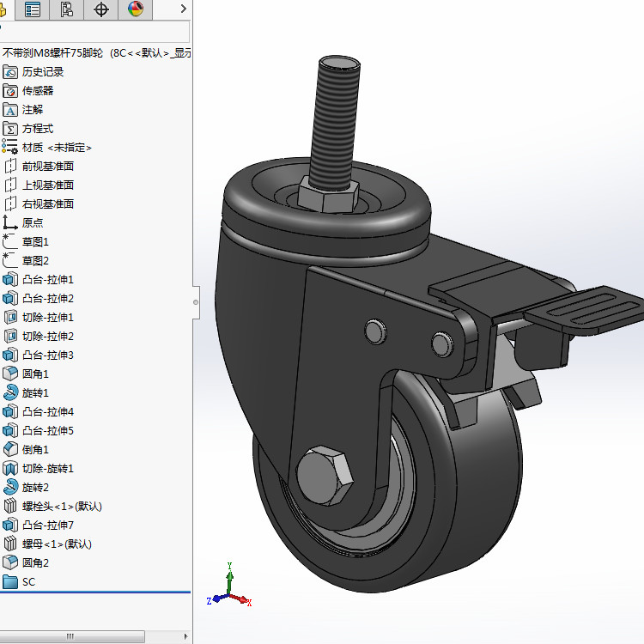Select the 方程式 equations icon

10,129
